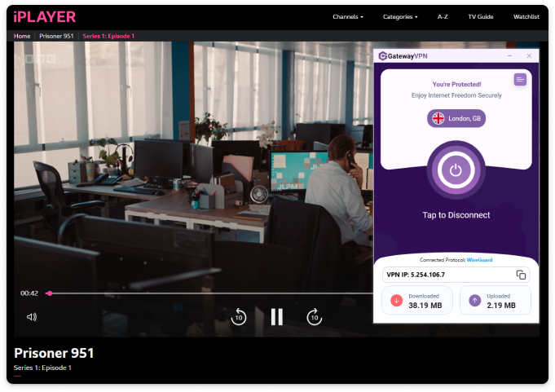555x392 pixels.
Task: Skip forward 10 seconds
Action: 315,317
